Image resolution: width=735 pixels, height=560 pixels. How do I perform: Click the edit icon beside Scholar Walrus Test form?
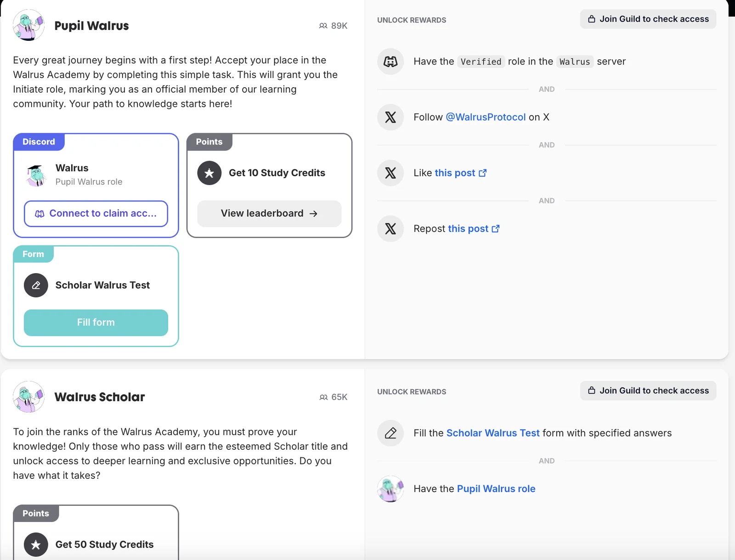[x=36, y=286]
